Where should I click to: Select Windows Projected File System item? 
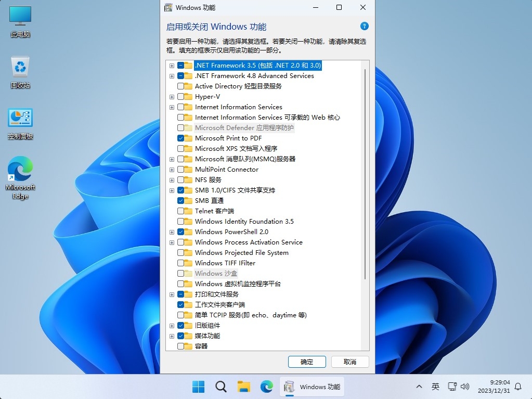click(x=241, y=253)
